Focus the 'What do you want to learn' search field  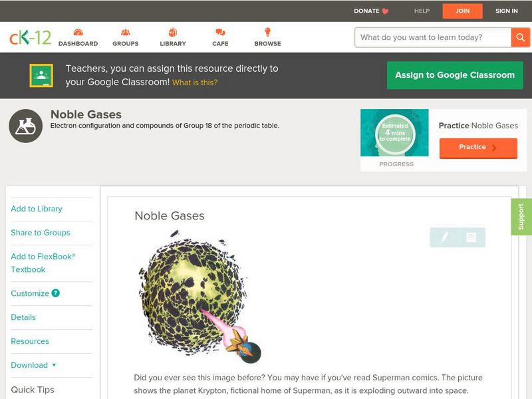(433, 37)
